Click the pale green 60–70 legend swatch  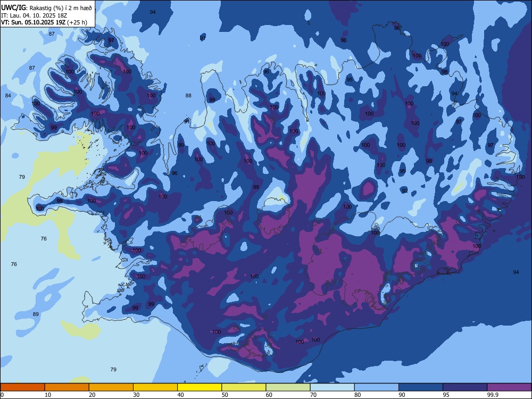click(288, 387)
